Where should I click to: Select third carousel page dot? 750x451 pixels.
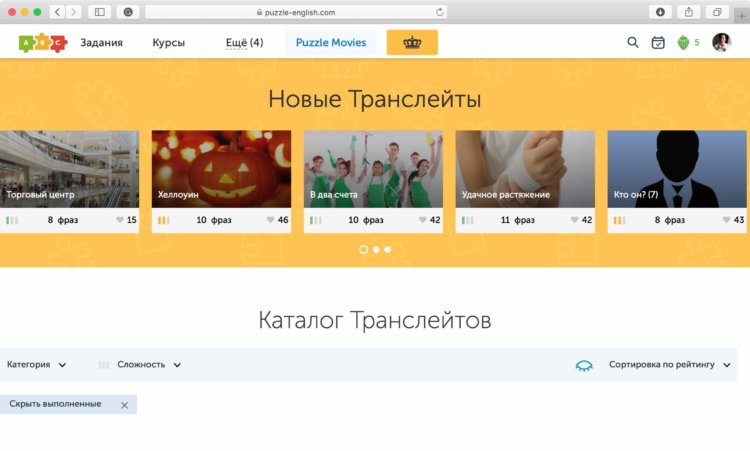388,250
